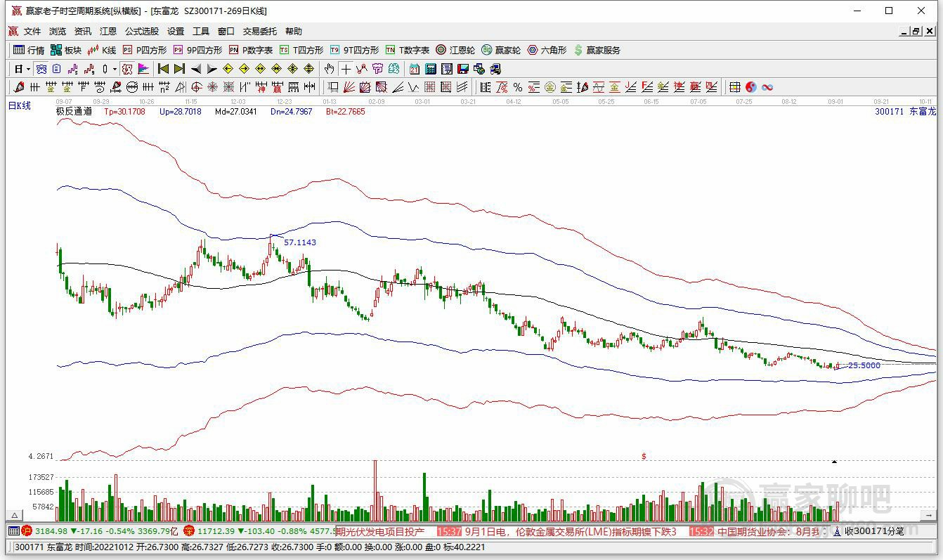Image resolution: width=943 pixels, height=560 pixels.
Task: Click the 57.1143 high price label
Action: click(x=300, y=242)
